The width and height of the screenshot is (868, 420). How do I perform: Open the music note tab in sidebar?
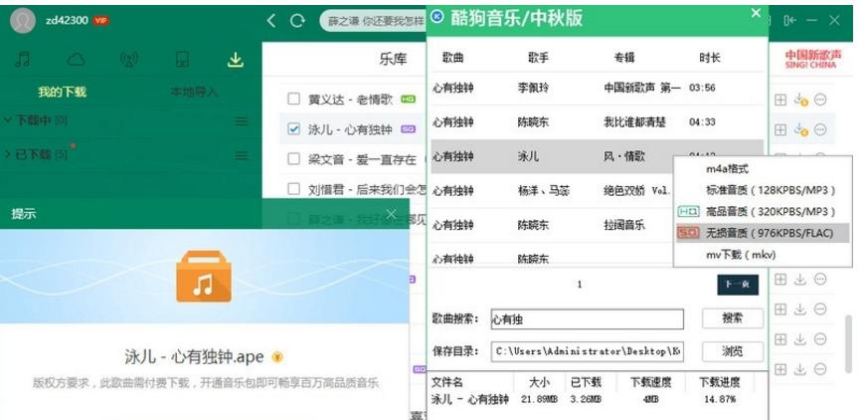click(x=23, y=60)
